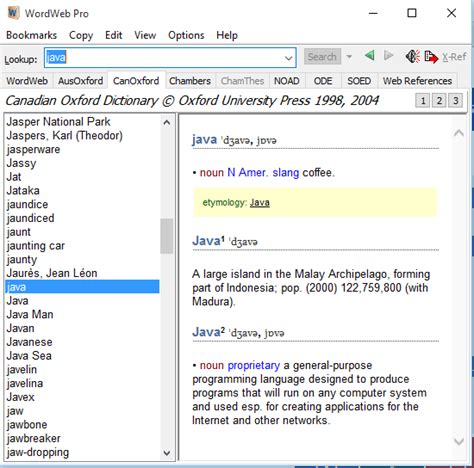Screen dimensions: 474x468
Task: Select the CanOxford tab
Action: (136, 81)
